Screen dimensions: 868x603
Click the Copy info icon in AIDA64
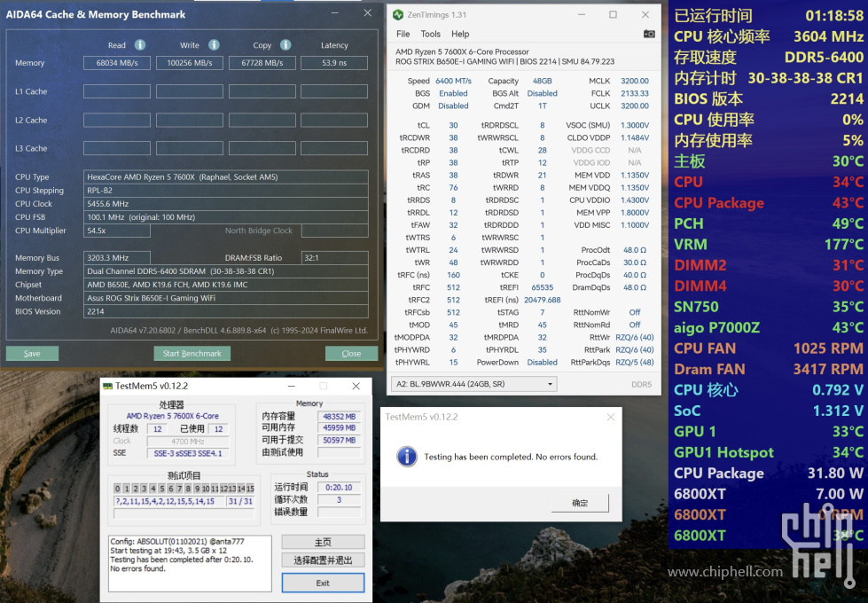pos(285,45)
